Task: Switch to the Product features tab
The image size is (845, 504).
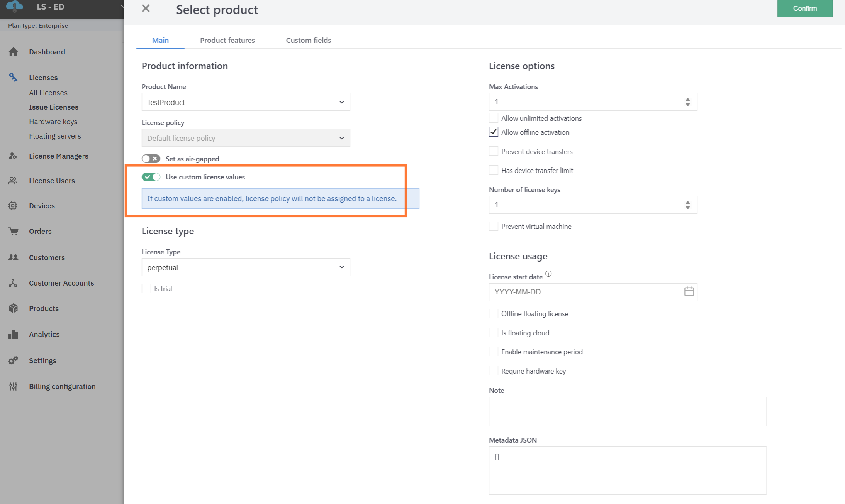Action: [227, 40]
